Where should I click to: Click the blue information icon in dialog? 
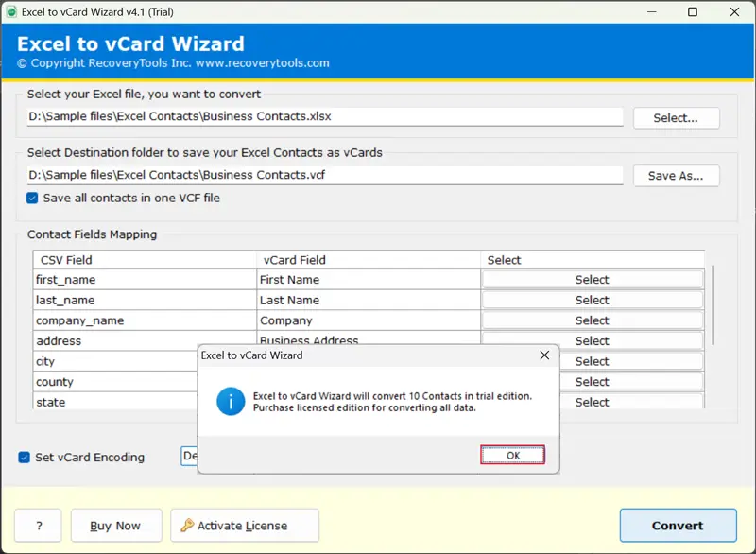(x=231, y=401)
